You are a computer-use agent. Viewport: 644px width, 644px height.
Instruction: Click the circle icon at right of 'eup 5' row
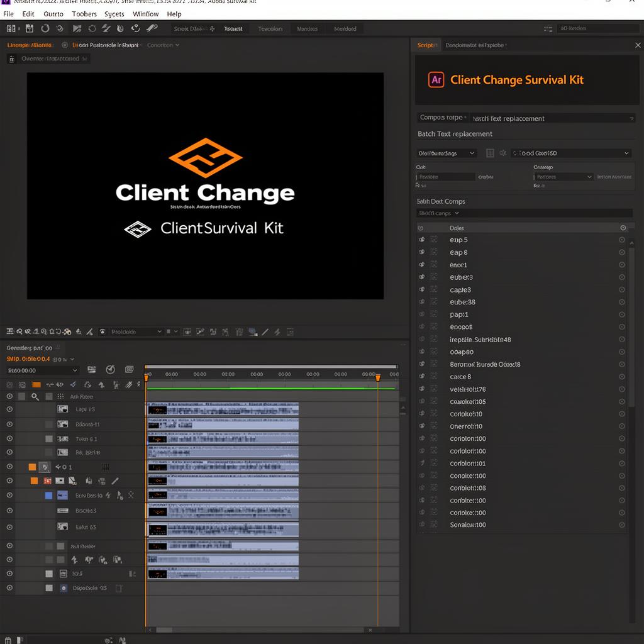pyautogui.click(x=622, y=240)
